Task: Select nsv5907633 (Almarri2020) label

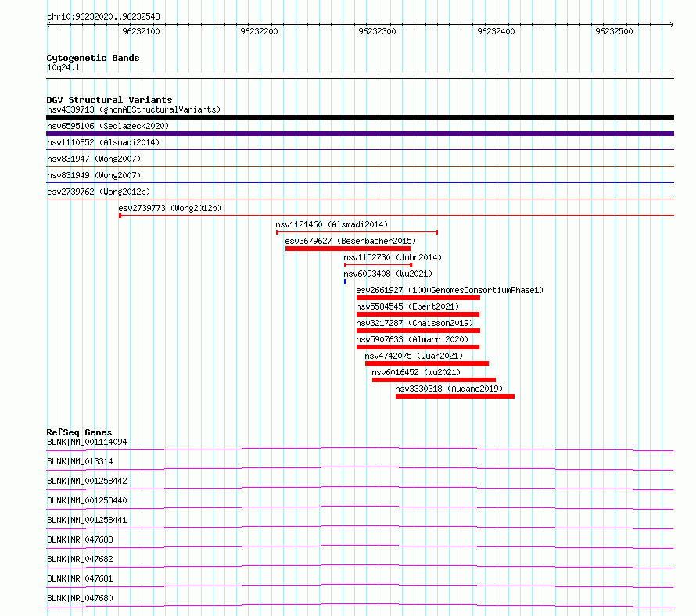Action: (412, 339)
